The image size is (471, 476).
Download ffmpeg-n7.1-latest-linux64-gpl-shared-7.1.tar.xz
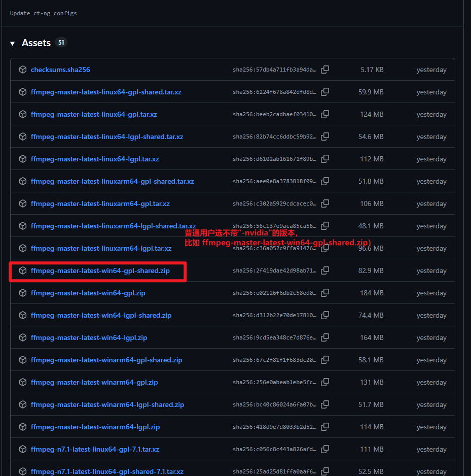[x=107, y=471]
